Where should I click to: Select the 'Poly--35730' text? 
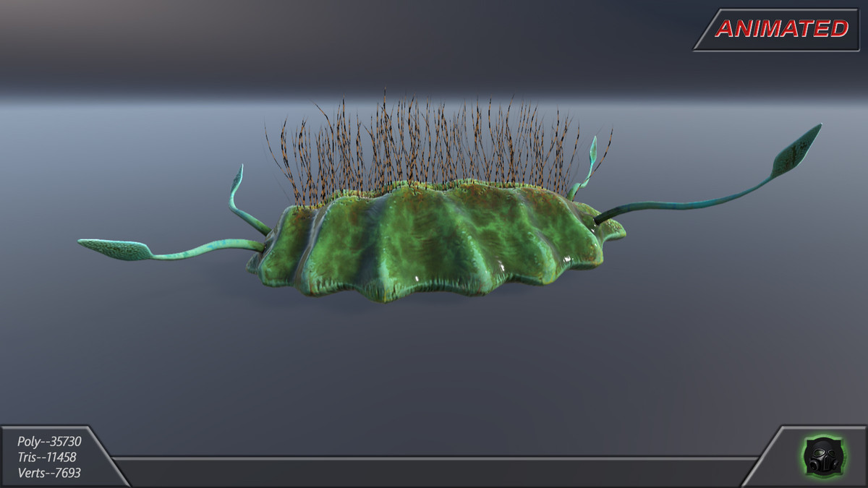pyautogui.click(x=49, y=441)
